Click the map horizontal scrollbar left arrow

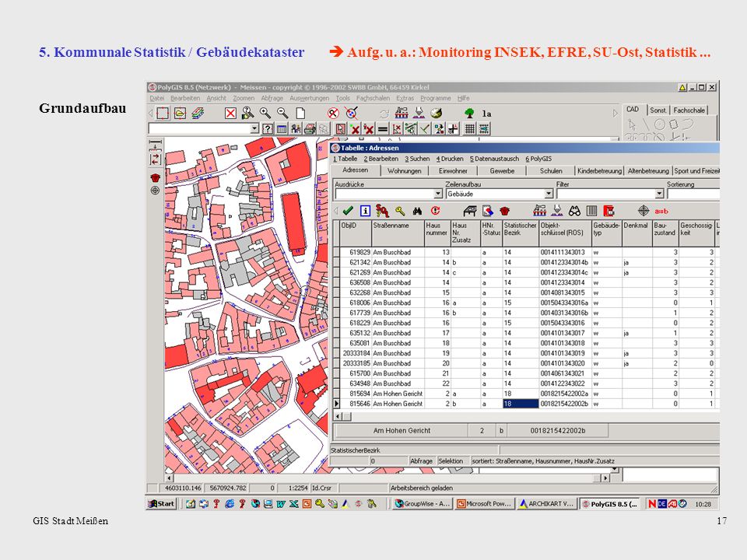pos(169,478)
